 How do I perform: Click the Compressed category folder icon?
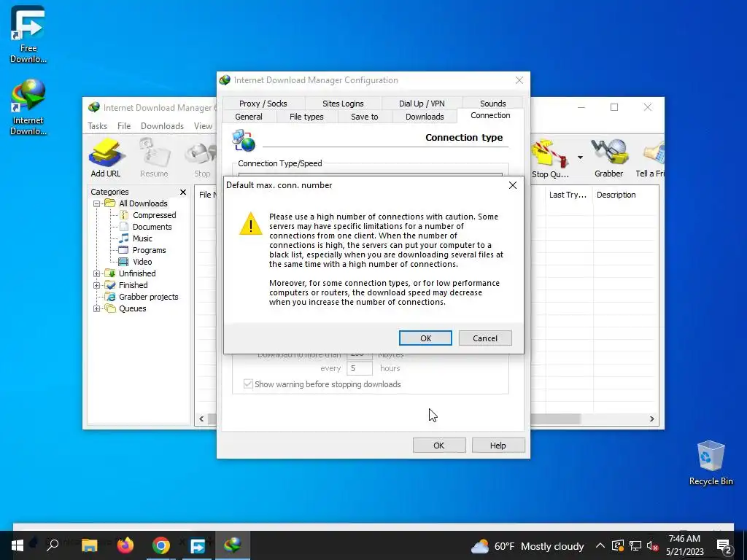click(123, 215)
